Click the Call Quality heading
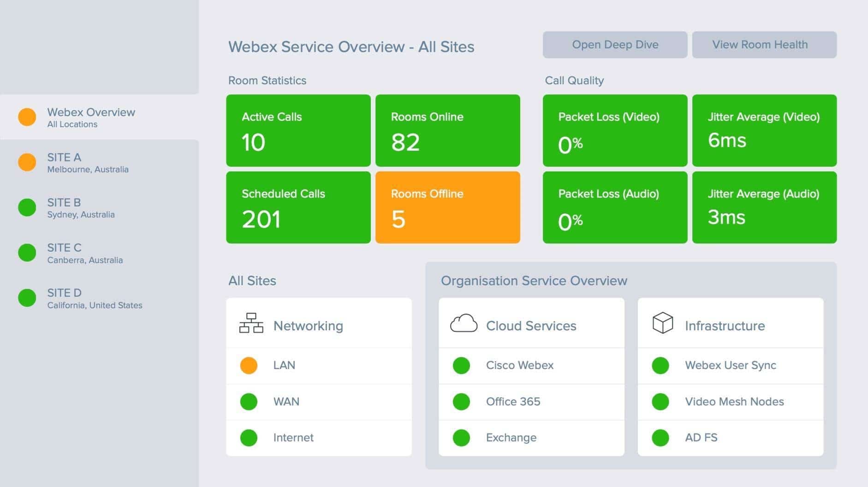868x487 pixels. point(574,81)
